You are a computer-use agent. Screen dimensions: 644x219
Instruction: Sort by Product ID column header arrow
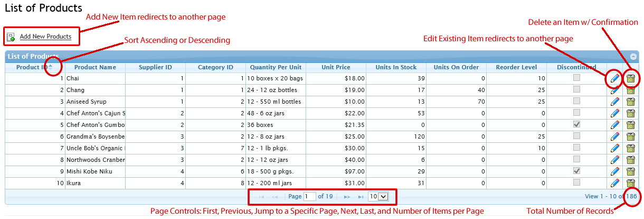(51, 67)
